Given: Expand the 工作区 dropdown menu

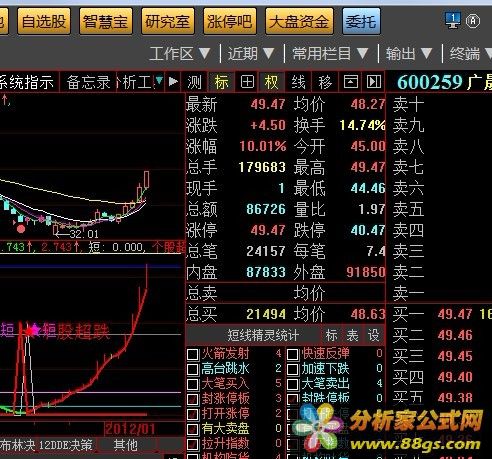Looking at the screenshot, I should coord(180,53).
